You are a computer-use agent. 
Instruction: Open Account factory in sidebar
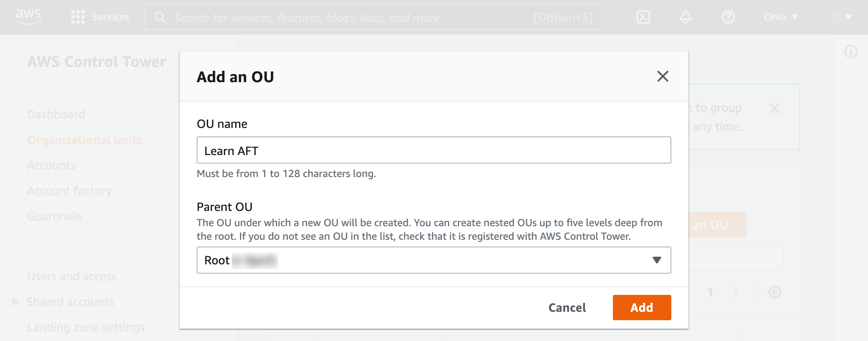click(x=70, y=191)
